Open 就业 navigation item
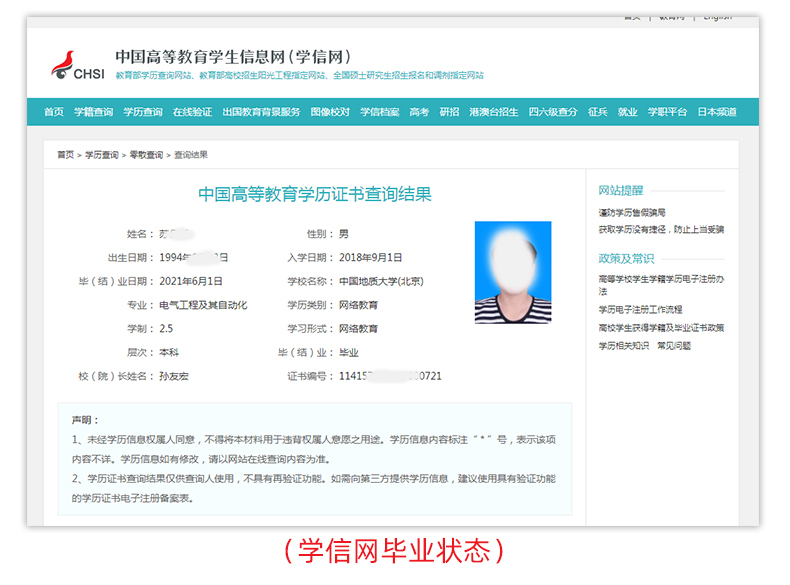Screen dimensions: 790x585 (628, 112)
